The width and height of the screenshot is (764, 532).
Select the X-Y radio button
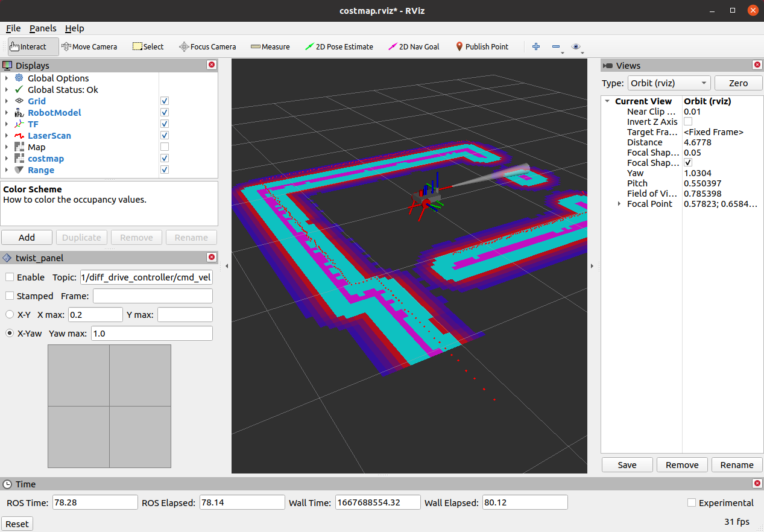tap(9, 314)
